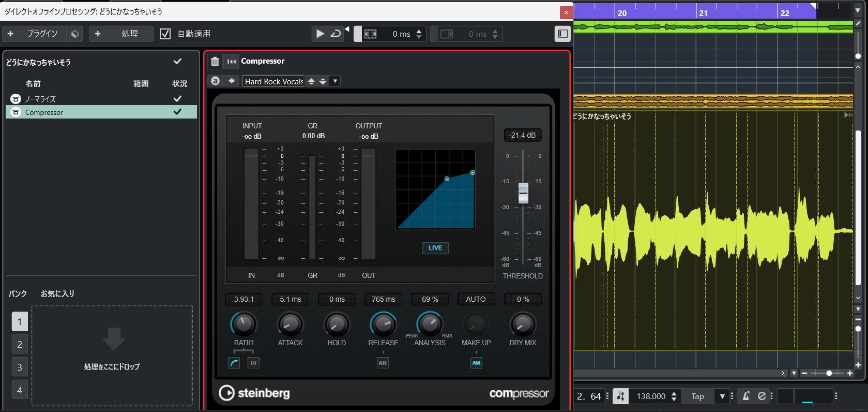This screenshot has height=412, width=868.
Task: Click the Tap tempo button
Action: (698, 396)
